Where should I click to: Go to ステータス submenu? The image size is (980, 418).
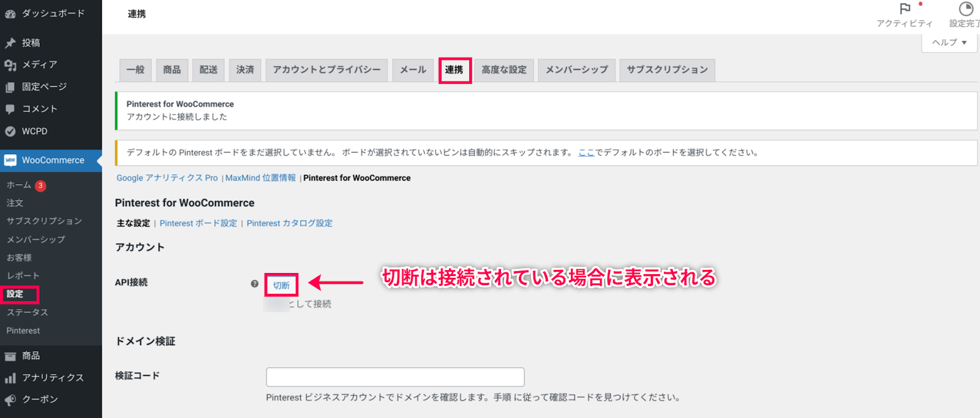tap(27, 313)
